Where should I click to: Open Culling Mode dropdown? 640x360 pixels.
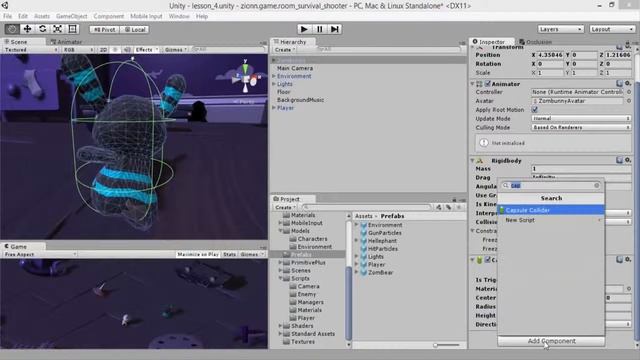tap(581, 127)
